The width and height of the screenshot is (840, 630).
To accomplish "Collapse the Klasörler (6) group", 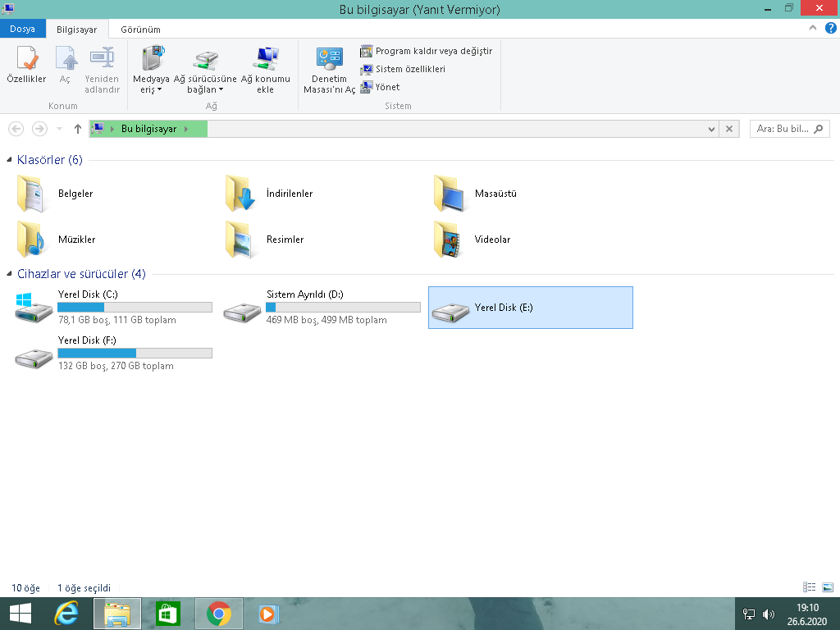I will pyautogui.click(x=9, y=160).
